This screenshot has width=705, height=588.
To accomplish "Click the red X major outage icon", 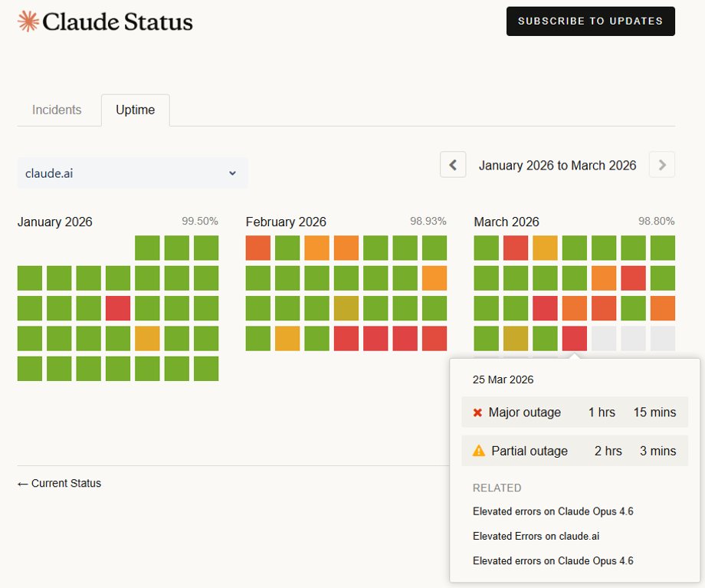I will (x=477, y=412).
